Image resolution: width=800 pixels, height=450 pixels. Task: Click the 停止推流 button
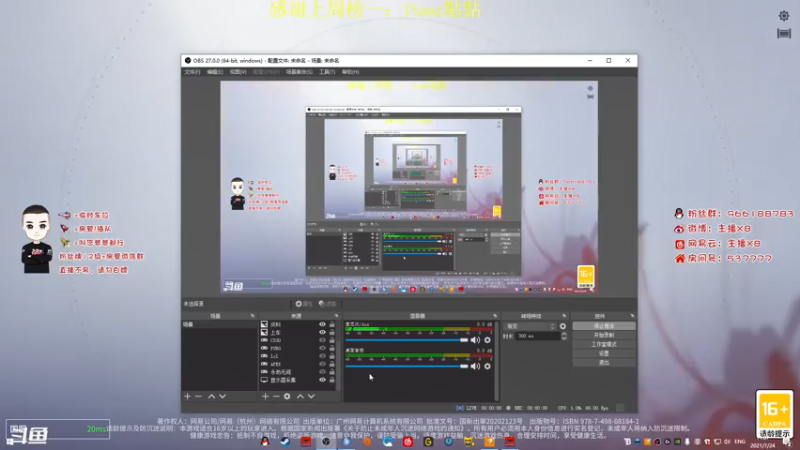(604, 326)
